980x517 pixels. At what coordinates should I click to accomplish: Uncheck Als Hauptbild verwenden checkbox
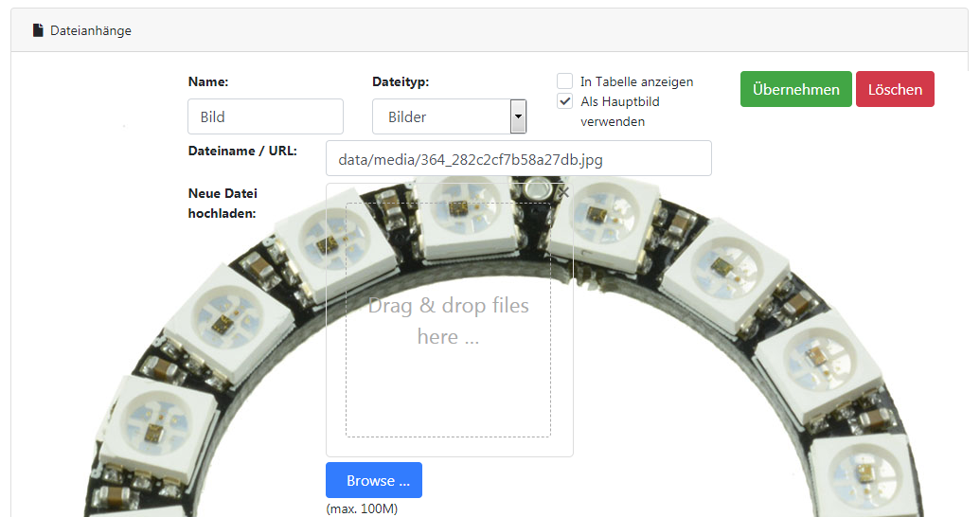(x=564, y=101)
